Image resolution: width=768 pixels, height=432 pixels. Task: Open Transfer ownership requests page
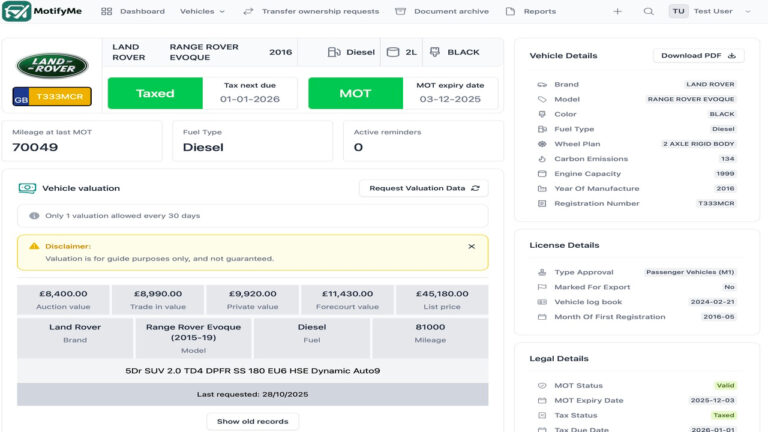click(x=320, y=11)
